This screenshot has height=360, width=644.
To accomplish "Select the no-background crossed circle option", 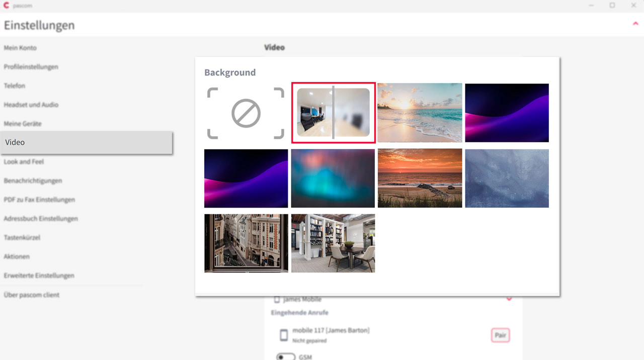I will click(x=246, y=113).
